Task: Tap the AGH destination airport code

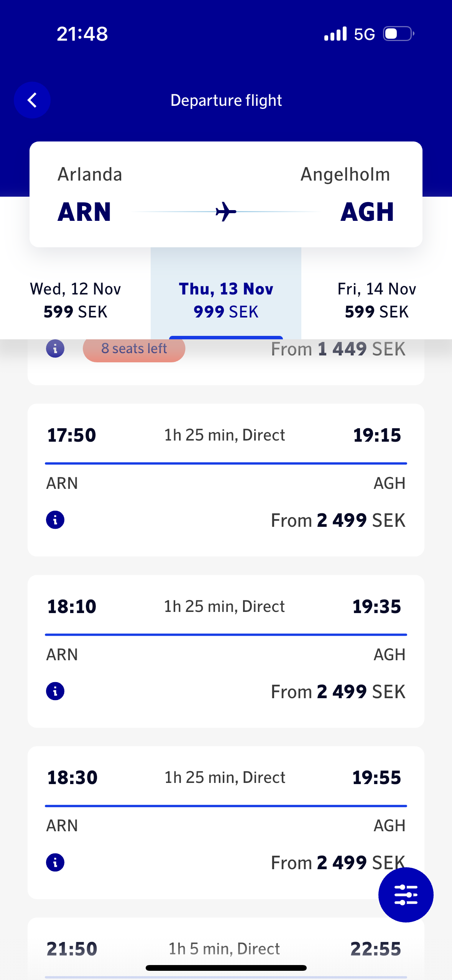Action: 367,212
